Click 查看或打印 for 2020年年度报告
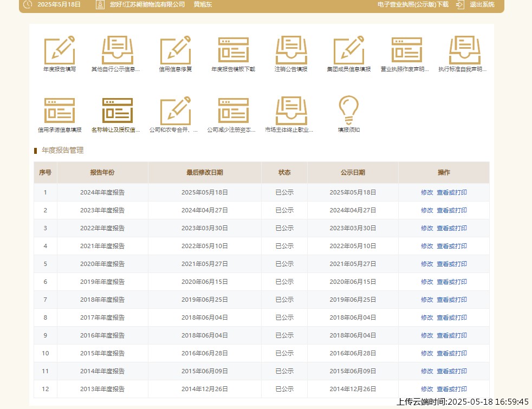 452,264
